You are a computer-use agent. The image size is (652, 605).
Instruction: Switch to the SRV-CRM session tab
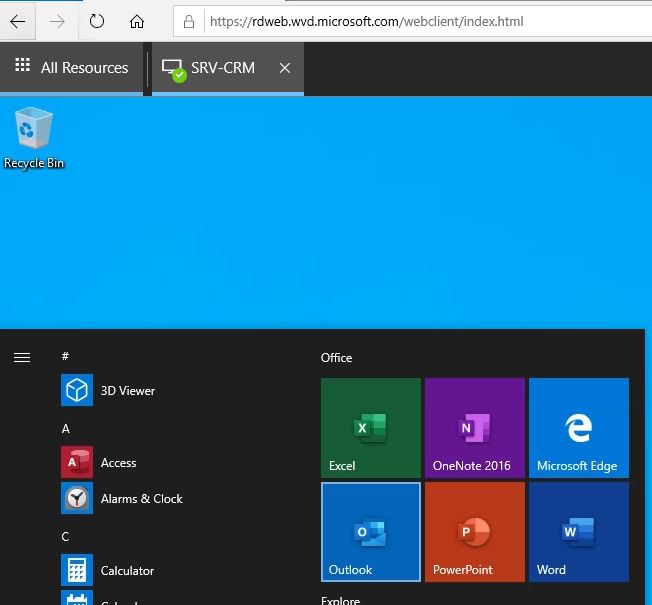click(x=227, y=67)
